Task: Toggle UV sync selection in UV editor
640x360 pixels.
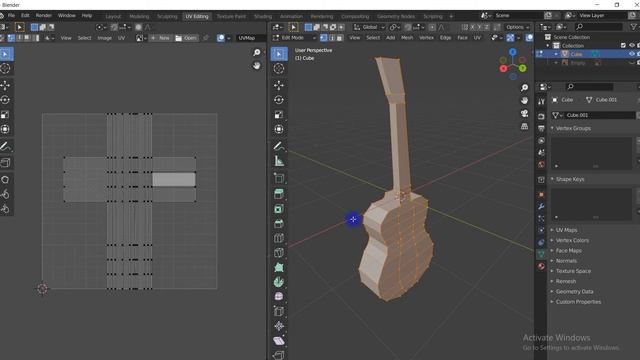Action: [3, 38]
